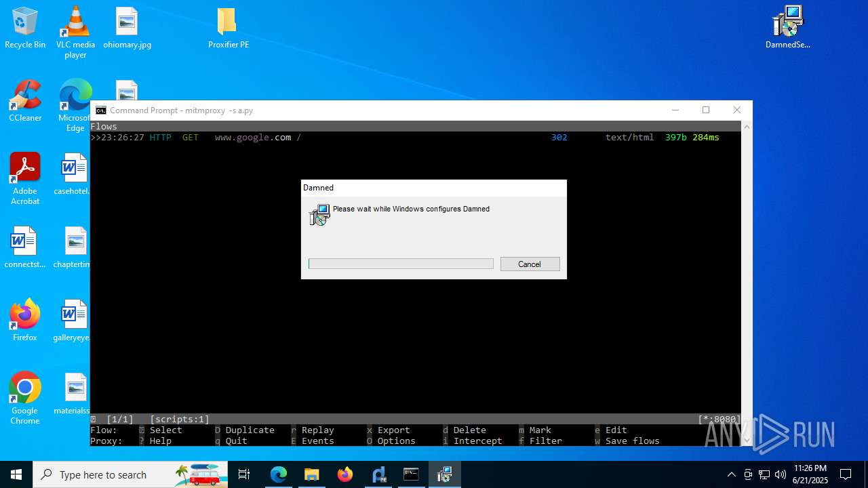Click the taskbar search box
This screenshot has height=488, width=868.
tap(132, 474)
